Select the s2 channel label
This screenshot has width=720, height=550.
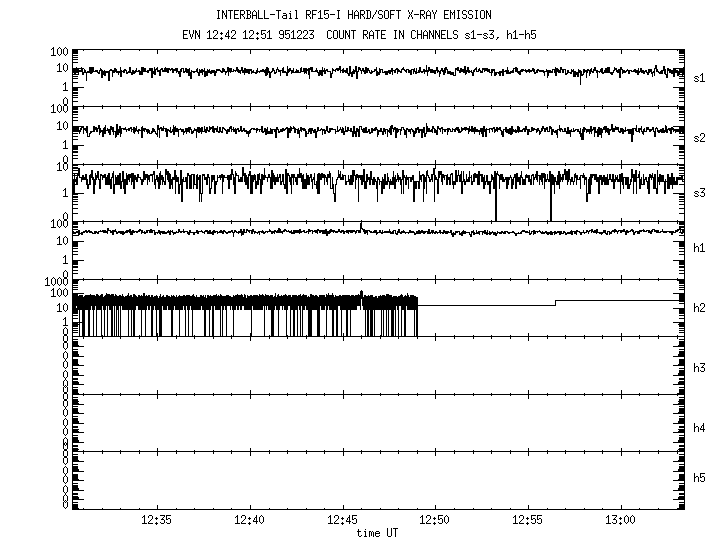click(x=700, y=135)
